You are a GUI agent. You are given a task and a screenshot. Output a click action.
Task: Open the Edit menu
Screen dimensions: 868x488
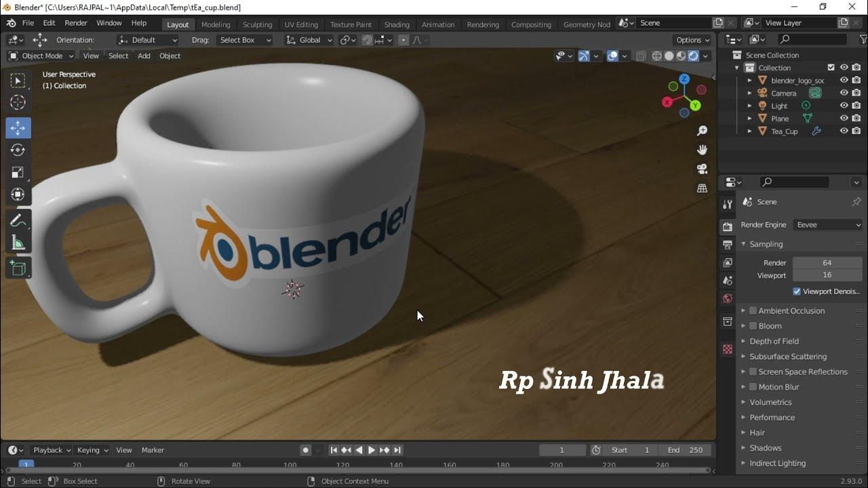pos(50,23)
